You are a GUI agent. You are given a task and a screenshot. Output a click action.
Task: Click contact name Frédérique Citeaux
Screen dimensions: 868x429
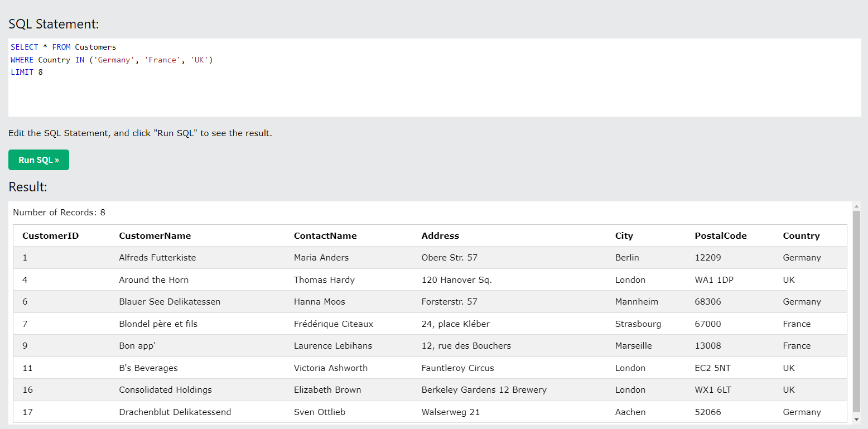coord(334,324)
